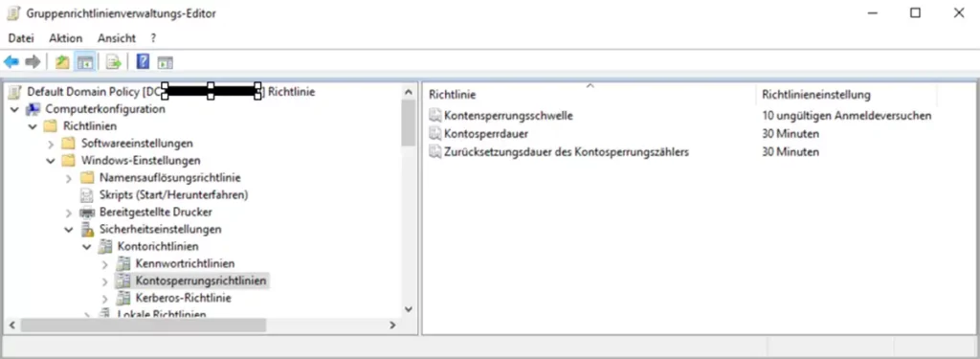Click the Sicherheitseinstellungen lock icon
Image resolution: width=980 pixels, height=359 pixels.
pos(87,230)
